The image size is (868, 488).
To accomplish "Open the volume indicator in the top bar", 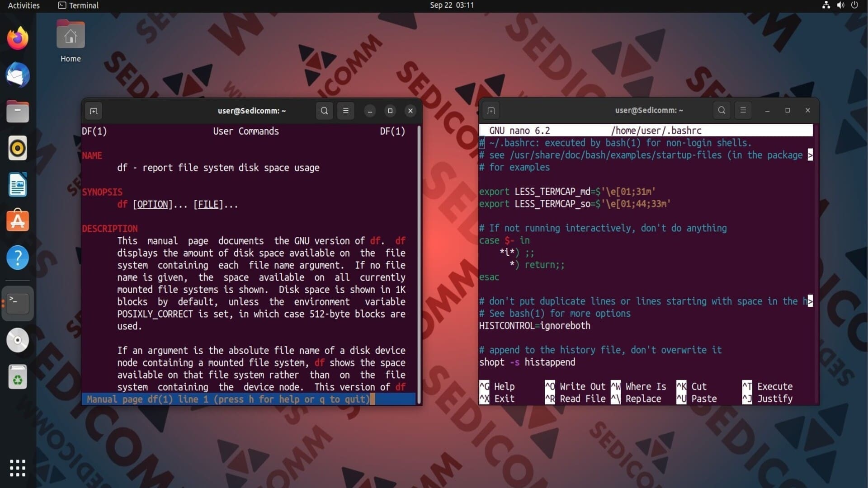I will pos(840,5).
